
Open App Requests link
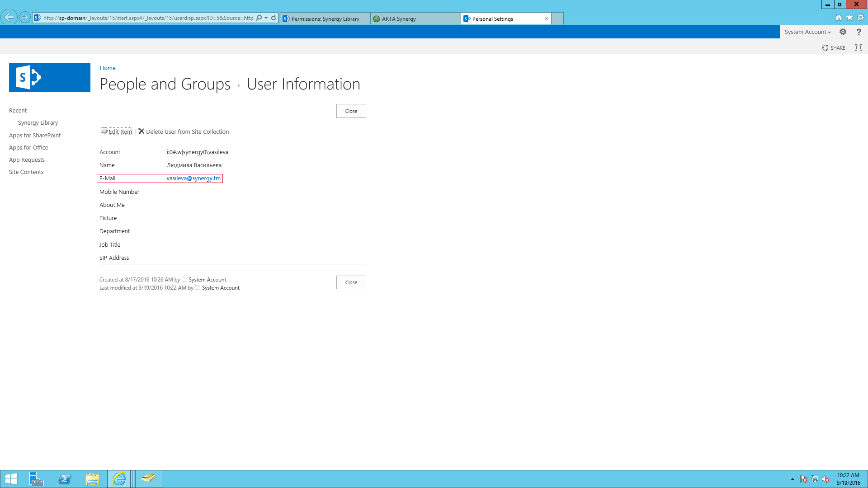point(27,160)
